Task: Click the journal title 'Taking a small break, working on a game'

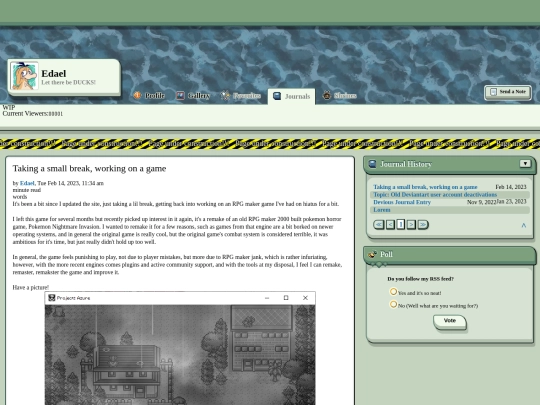Action: [x=90, y=168]
